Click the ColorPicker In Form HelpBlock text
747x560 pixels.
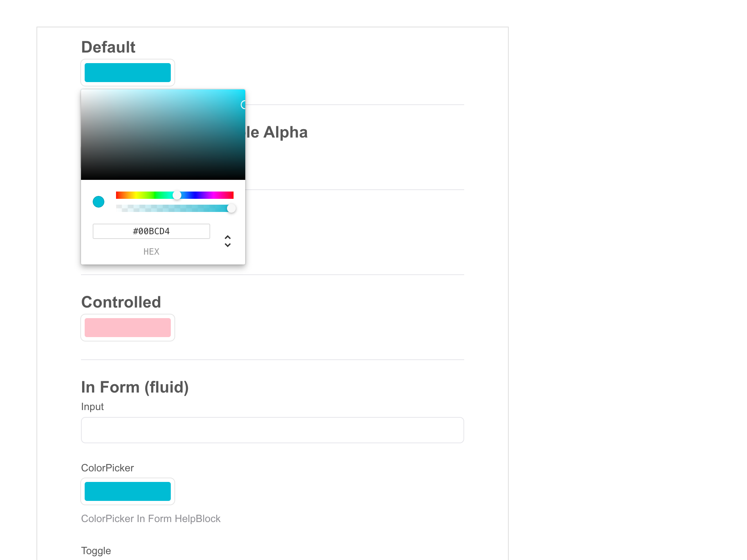(150, 519)
